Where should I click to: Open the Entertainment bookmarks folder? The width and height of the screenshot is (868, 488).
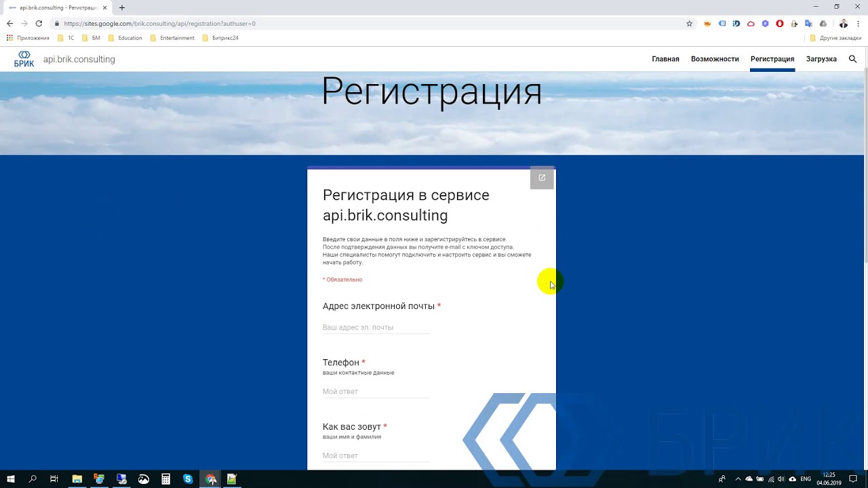click(172, 38)
